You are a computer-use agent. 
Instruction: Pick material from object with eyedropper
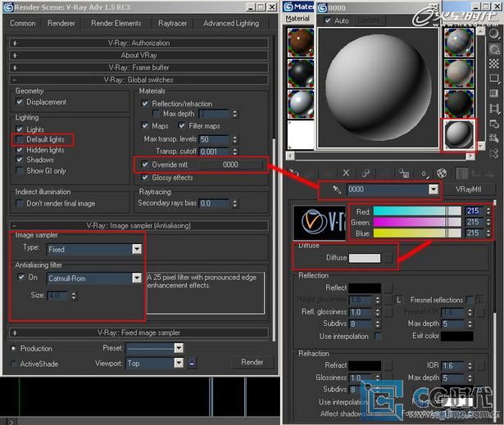[336, 189]
